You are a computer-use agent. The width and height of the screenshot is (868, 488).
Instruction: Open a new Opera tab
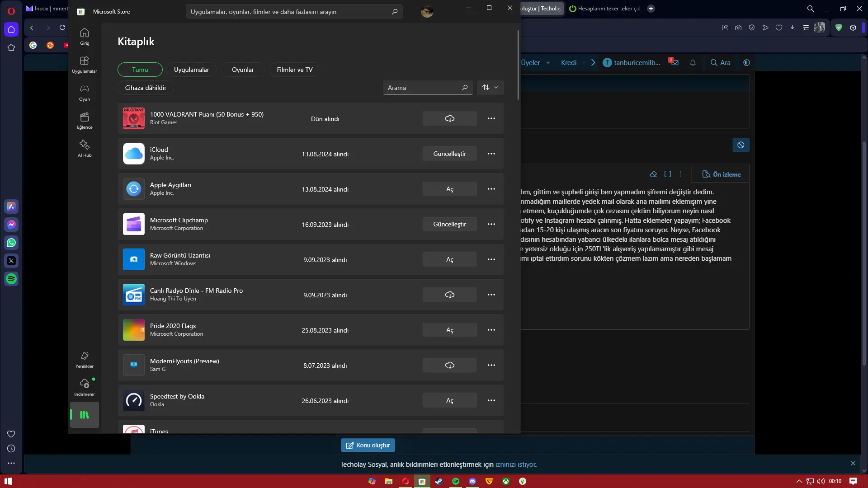pyautogui.click(x=651, y=9)
